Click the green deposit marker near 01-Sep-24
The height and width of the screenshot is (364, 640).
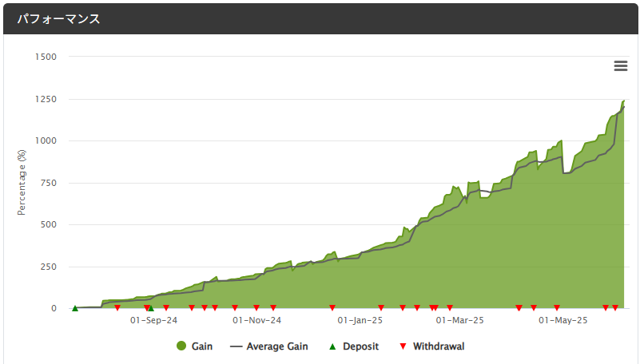(150, 308)
